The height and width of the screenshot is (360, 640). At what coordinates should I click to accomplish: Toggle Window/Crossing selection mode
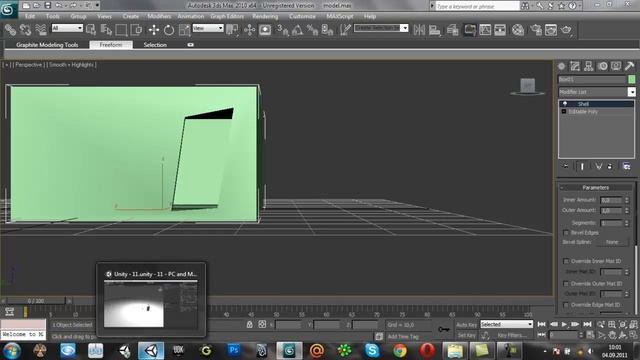136,30
